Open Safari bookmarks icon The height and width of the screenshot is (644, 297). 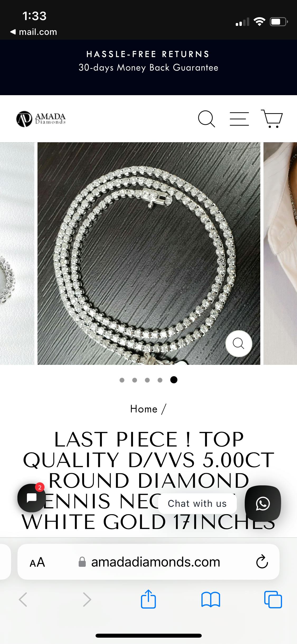point(210,599)
